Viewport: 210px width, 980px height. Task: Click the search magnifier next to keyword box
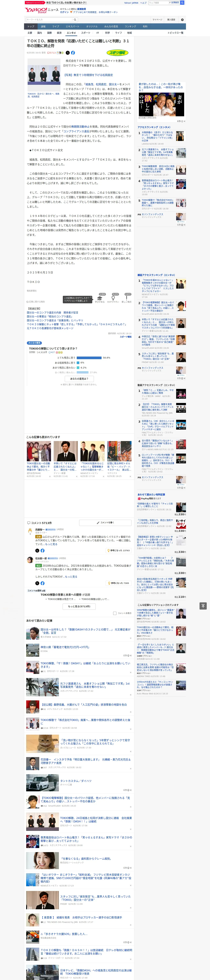point(75,20)
